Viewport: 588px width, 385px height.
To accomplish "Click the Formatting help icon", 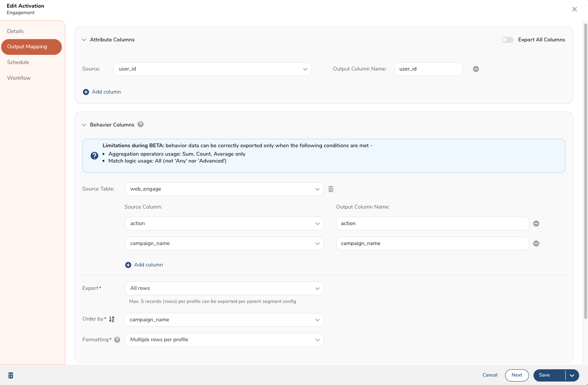I will pos(117,340).
